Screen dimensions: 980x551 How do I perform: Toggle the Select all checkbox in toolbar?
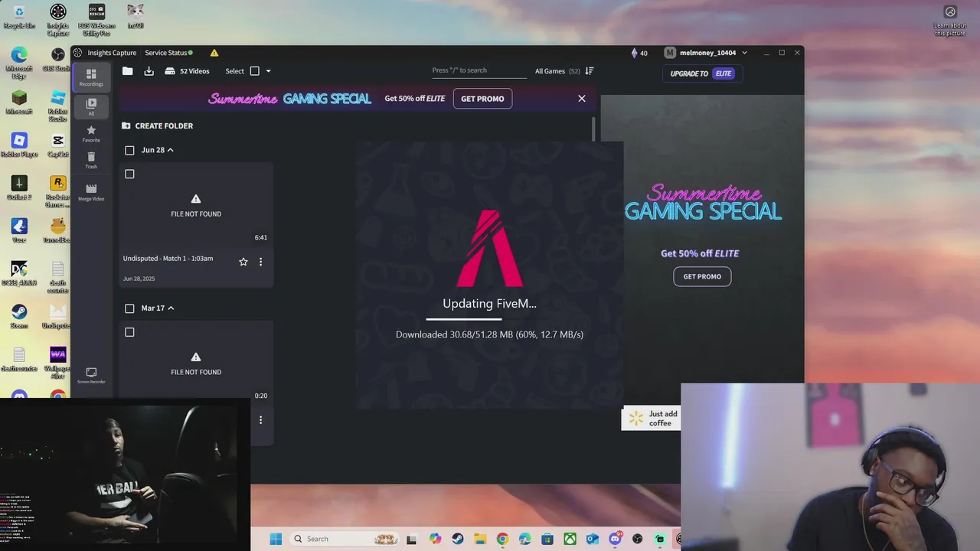coord(255,71)
